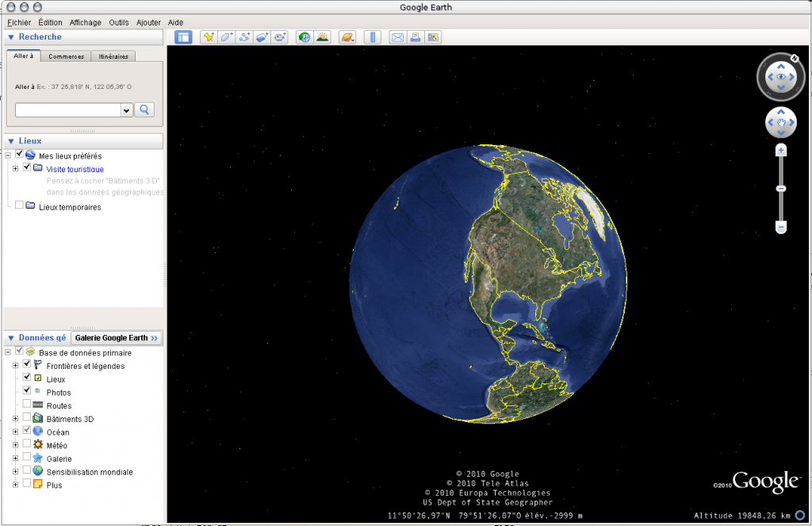The image size is (812, 526).
Task: Enable the Routes layer checkbox
Action: tap(27, 404)
